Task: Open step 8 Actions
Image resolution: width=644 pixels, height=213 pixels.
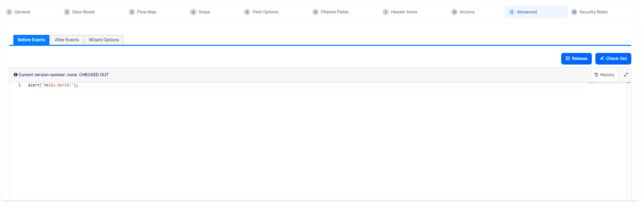Action: (463, 12)
